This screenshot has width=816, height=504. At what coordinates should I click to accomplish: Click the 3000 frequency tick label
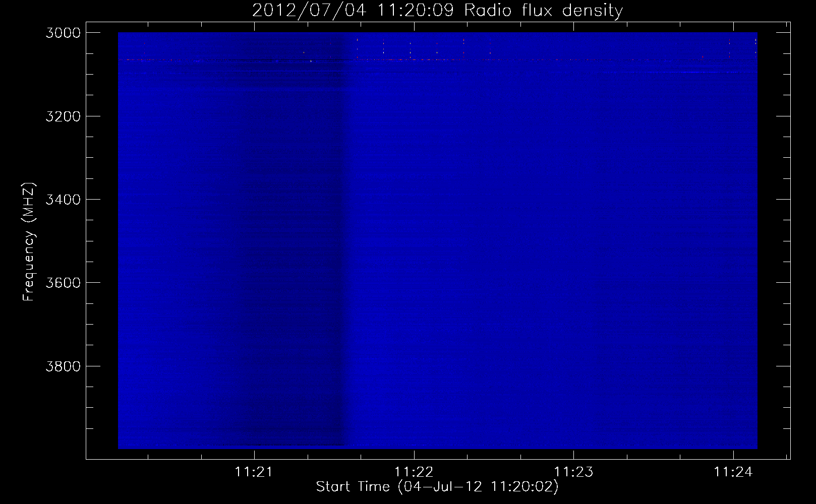click(x=63, y=33)
